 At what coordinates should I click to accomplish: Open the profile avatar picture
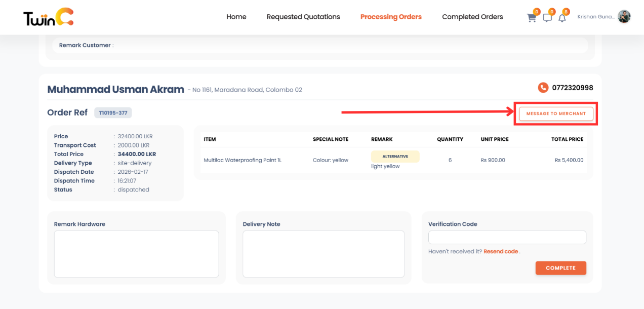coord(624,16)
